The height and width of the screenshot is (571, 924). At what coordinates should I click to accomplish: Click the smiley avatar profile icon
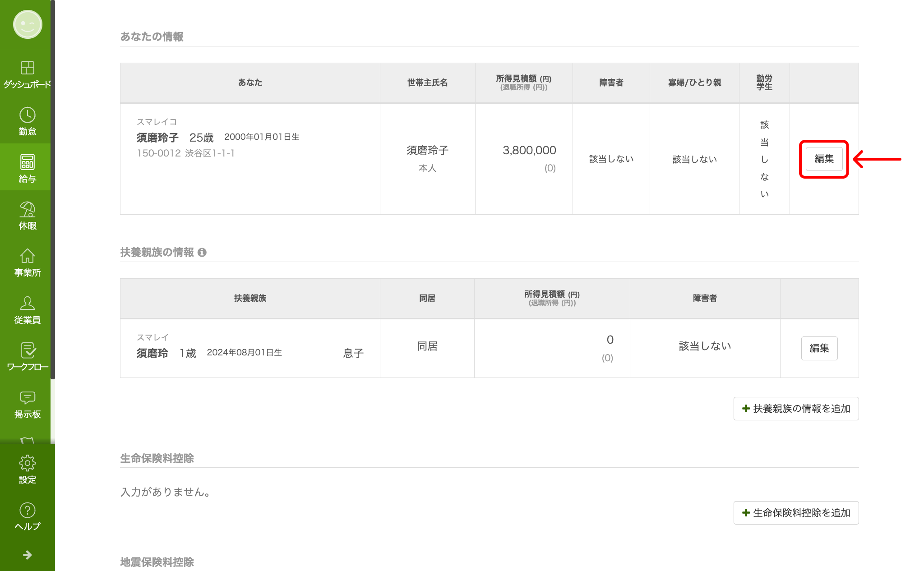28,24
